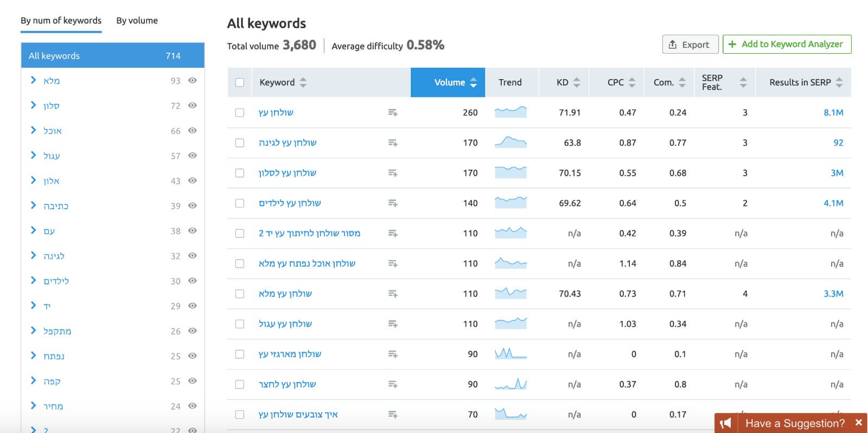Sort by the Results in SERP column arrows
The height and width of the screenshot is (433, 868).
(x=839, y=82)
